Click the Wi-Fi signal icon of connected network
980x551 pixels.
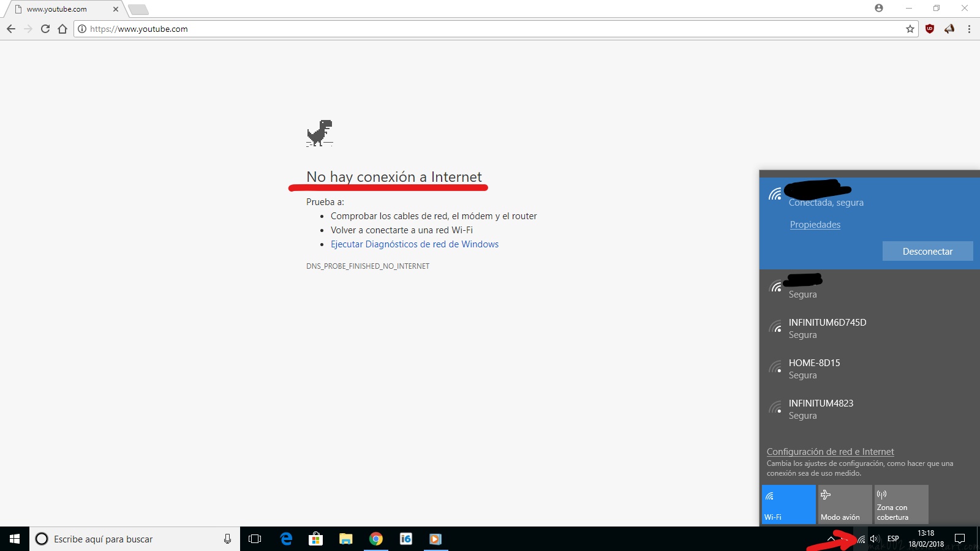coord(775,194)
